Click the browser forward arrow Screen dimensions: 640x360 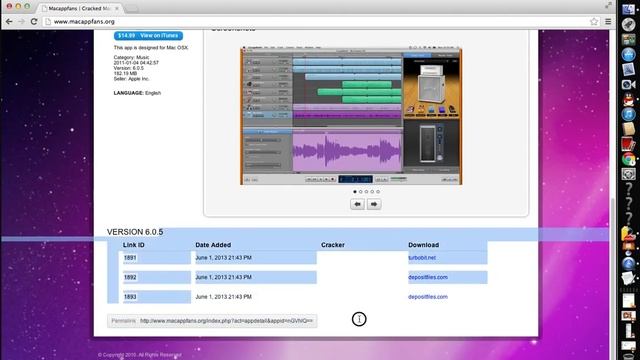21,22
